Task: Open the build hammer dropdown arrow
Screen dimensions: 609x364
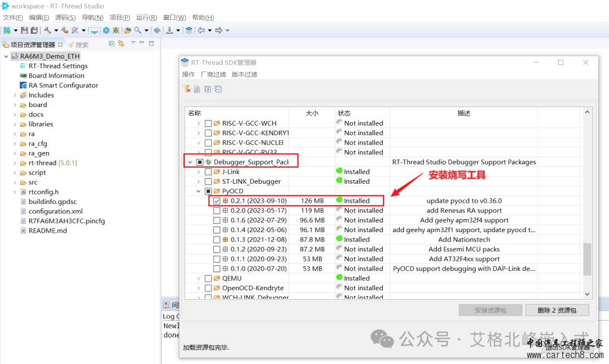Action: 56,30
